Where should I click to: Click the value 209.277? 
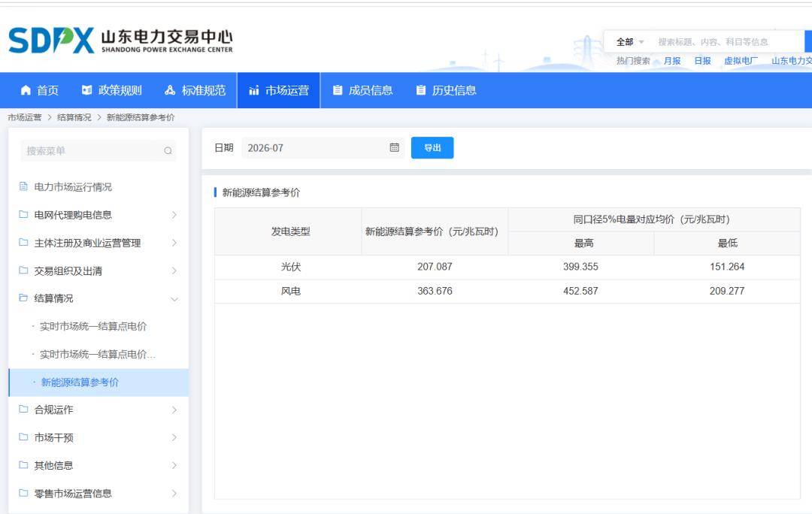pos(727,291)
